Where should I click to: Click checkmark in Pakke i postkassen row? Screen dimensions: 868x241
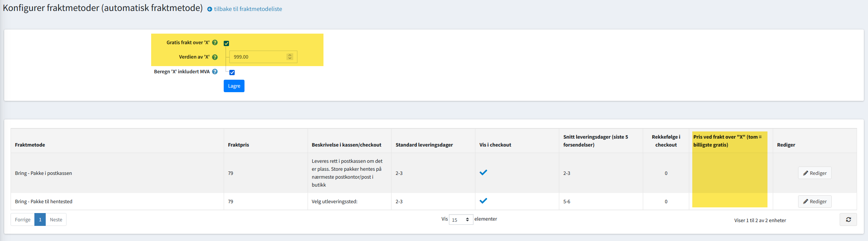coord(483,173)
